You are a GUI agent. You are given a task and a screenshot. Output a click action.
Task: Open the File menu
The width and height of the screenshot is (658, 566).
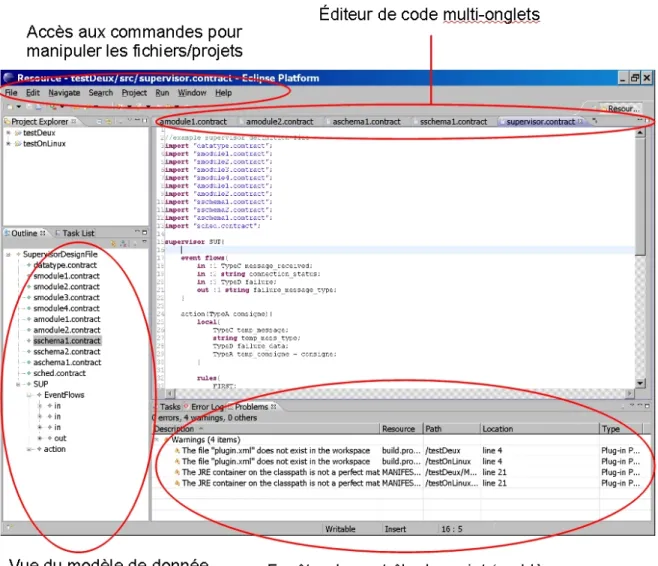pos(11,93)
